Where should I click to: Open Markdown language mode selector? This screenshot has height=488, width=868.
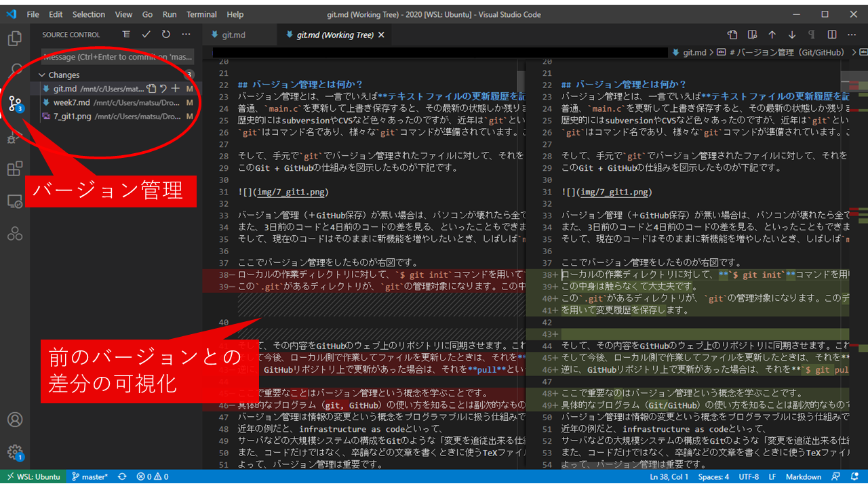(x=804, y=476)
